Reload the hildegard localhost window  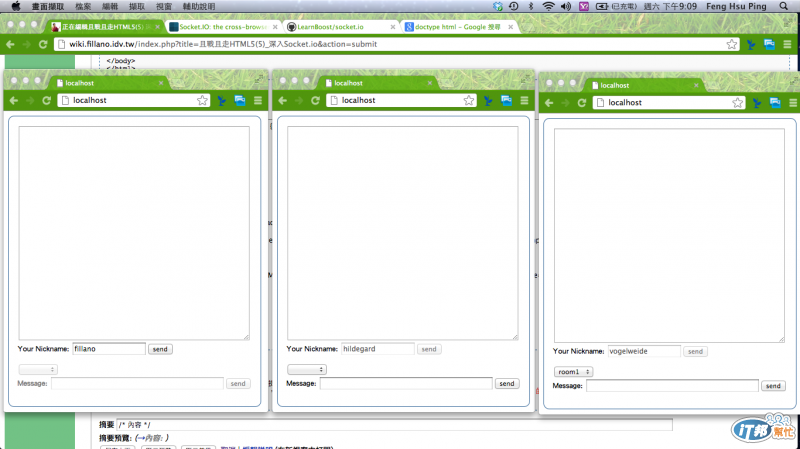(315, 101)
